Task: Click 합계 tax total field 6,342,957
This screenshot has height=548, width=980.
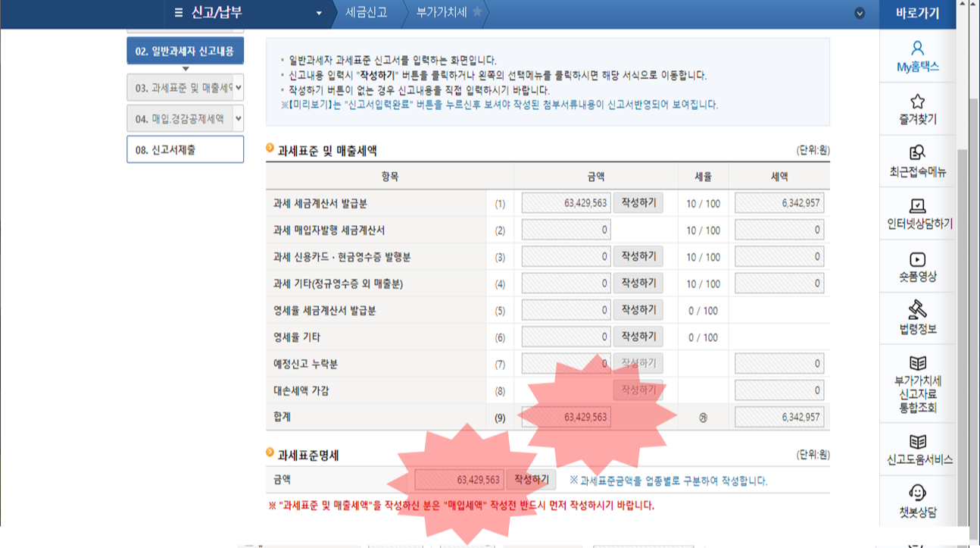Action: pyautogui.click(x=779, y=417)
